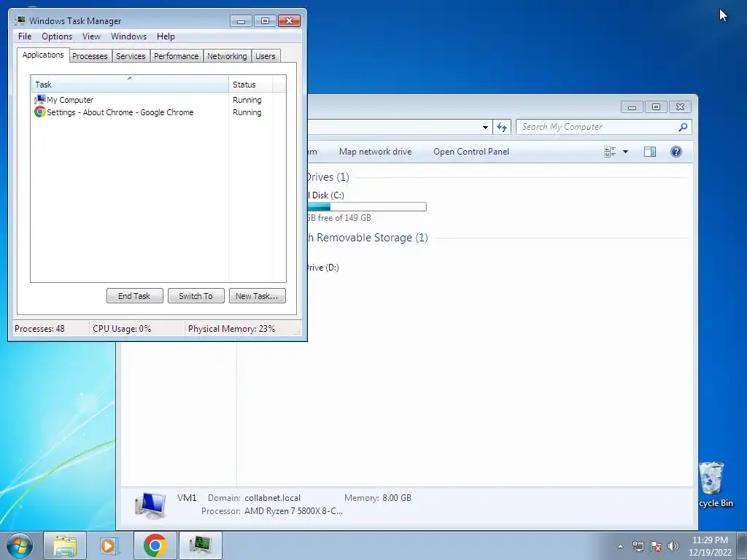Maximize the Windows Task Manager window
Image resolution: width=747 pixels, height=560 pixels.
pos(265,21)
